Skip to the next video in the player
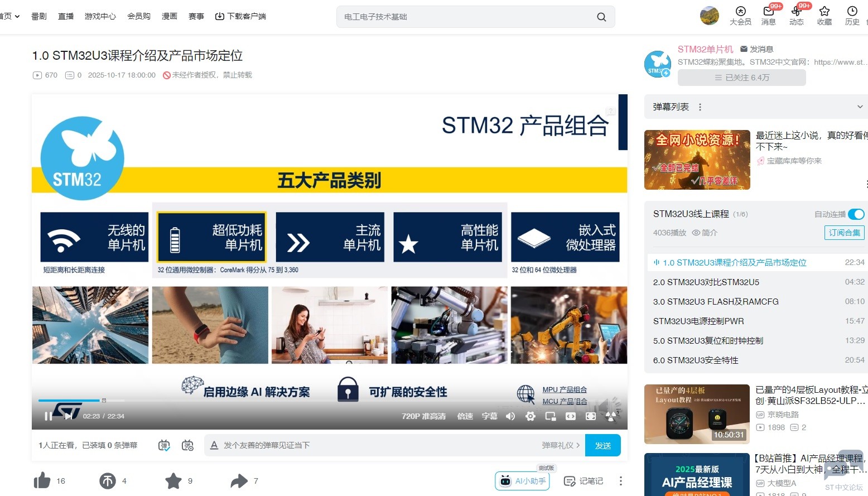 [68, 416]
